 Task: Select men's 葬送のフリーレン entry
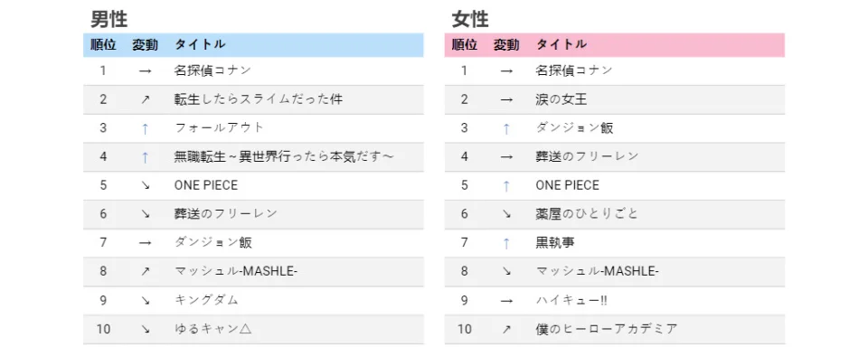pyautogui.click(x=225, y=214)
